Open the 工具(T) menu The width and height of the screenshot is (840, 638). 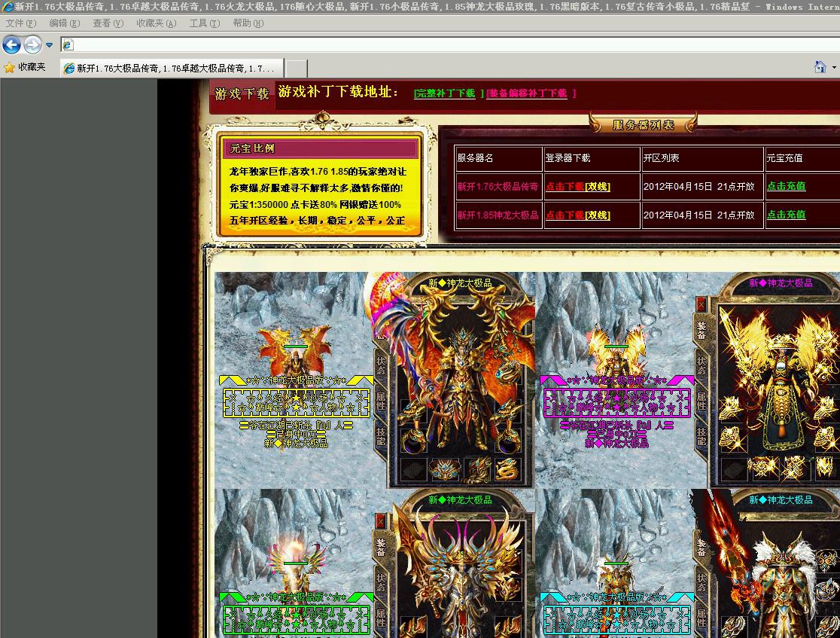coord(205,23)
